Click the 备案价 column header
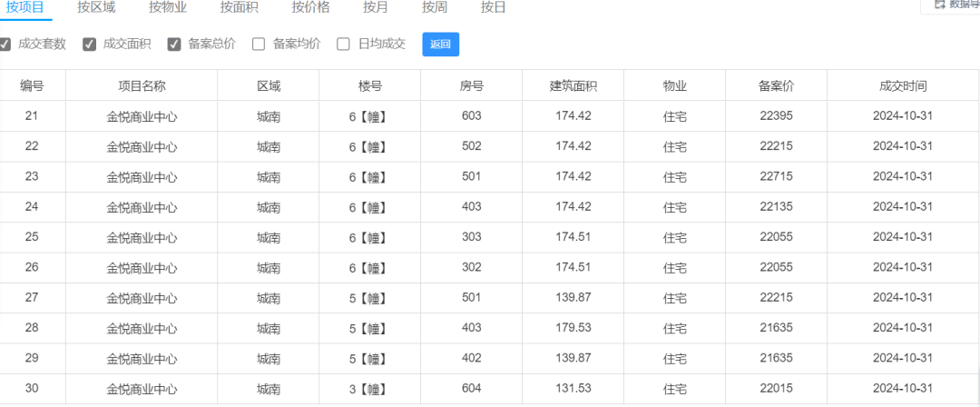 pos(776,85)
